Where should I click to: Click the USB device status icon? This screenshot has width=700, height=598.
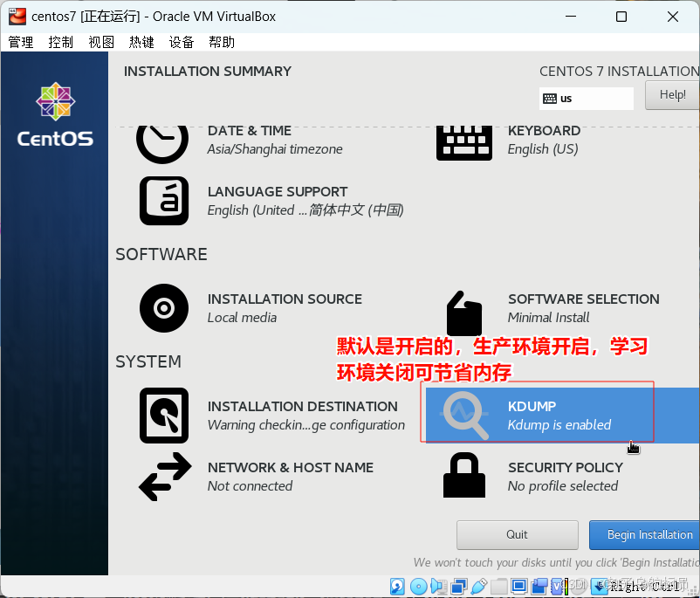click(479, 586)
